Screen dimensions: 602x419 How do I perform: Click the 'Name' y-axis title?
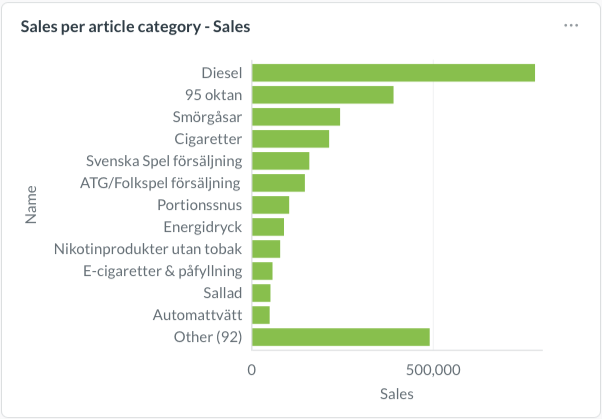click(31, 204)
